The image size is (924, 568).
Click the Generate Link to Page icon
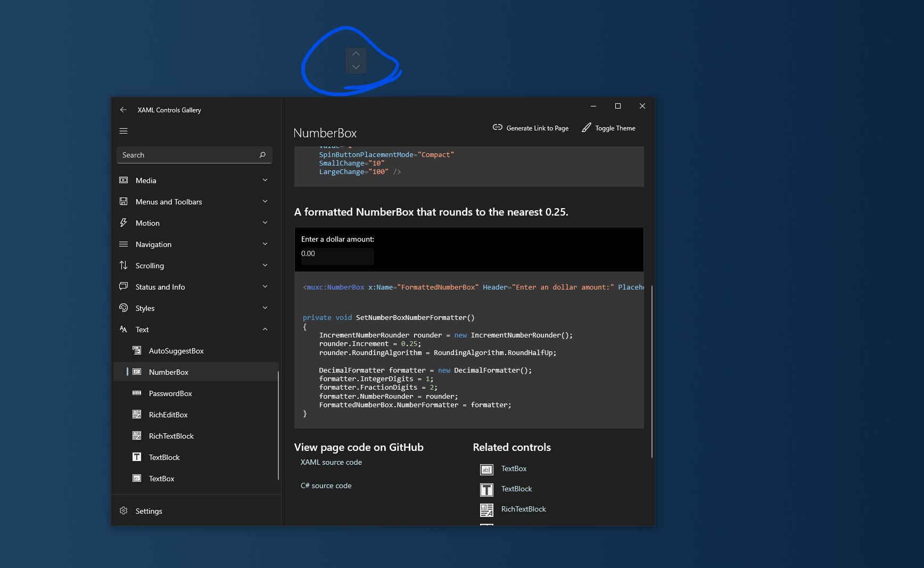(498, 128)
